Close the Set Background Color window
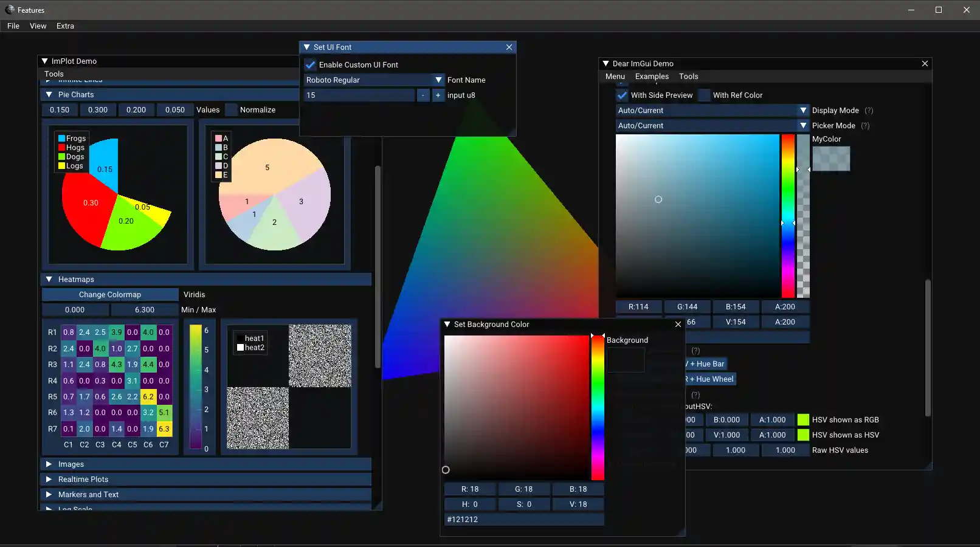 tap(678, 325)
